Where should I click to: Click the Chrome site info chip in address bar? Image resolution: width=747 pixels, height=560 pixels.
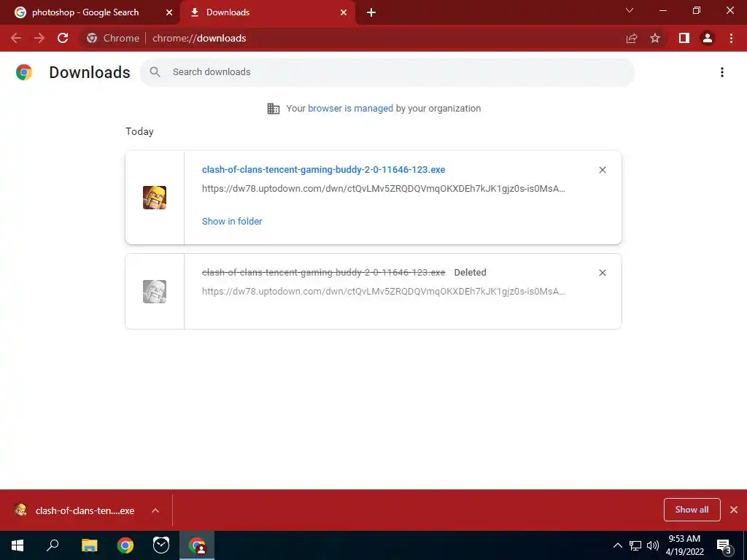tap(113, 38)
